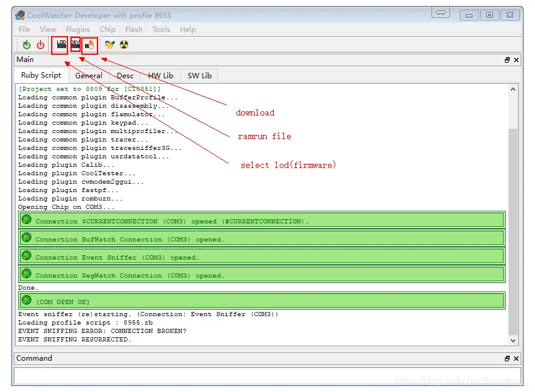Click the 'Loading plugin cwmodem2ggui...' line

(81, 182)
